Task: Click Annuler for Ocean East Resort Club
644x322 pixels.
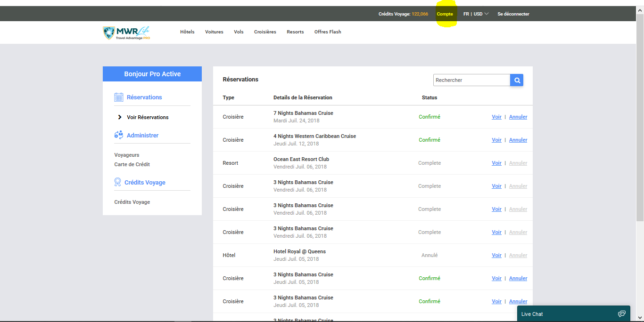Action: point(518,163)
